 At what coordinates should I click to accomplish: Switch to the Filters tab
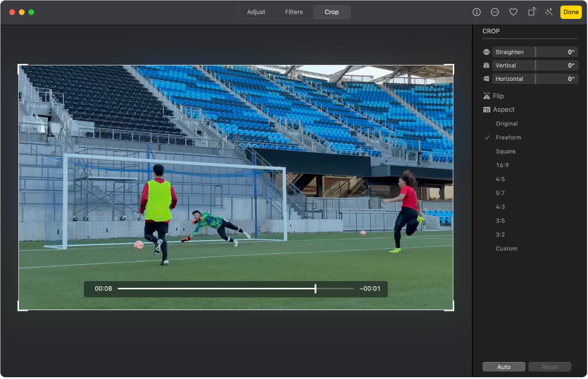coord(293,12)
